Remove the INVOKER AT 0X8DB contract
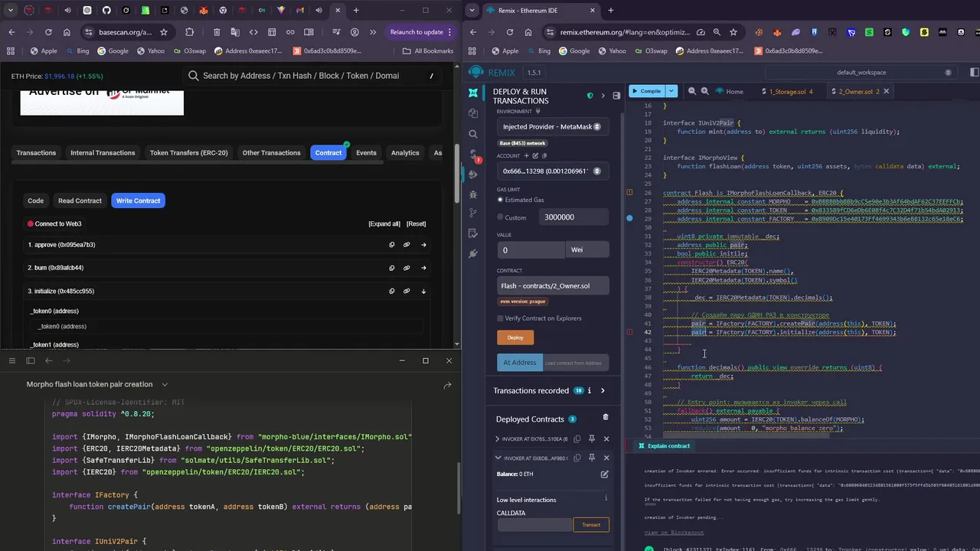Viewport: 980px width, 551px height. tap(606, 458)
